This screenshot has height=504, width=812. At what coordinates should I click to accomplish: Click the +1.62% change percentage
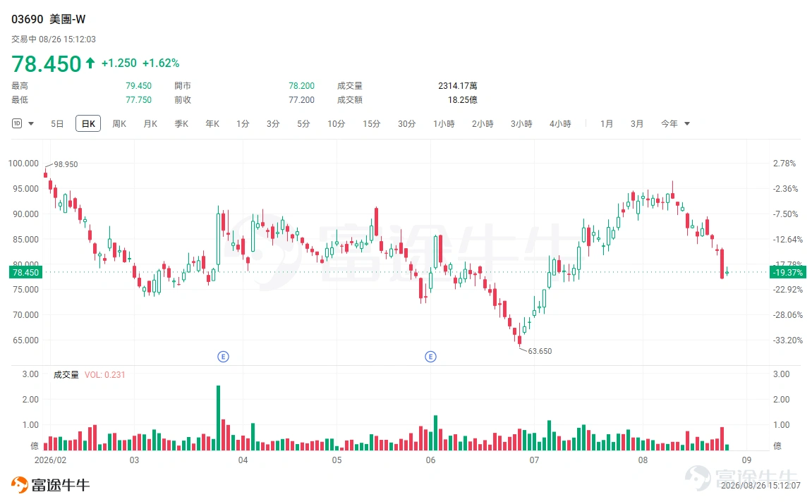pos(161,63)
